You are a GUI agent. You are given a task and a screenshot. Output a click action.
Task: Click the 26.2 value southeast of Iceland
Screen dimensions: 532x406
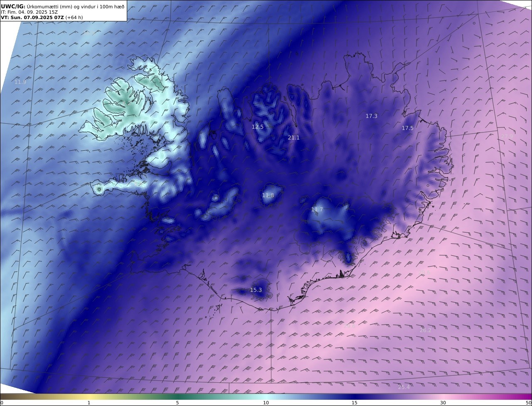426,330
